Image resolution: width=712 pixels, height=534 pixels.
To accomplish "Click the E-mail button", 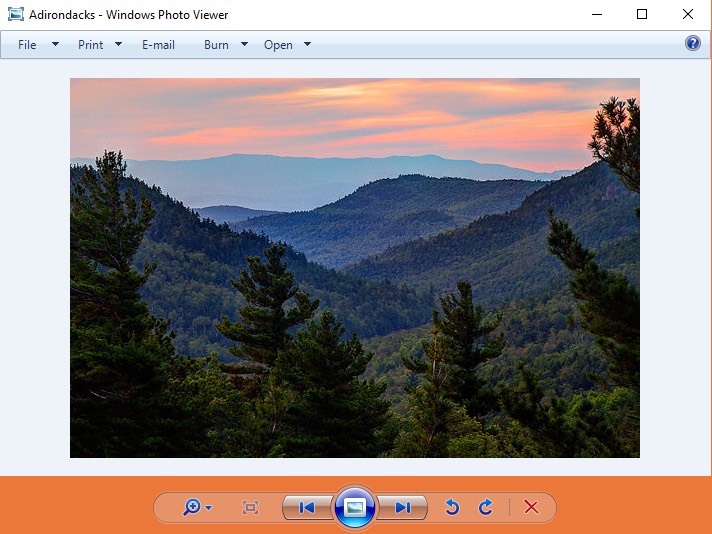I will tap(158, 45).
